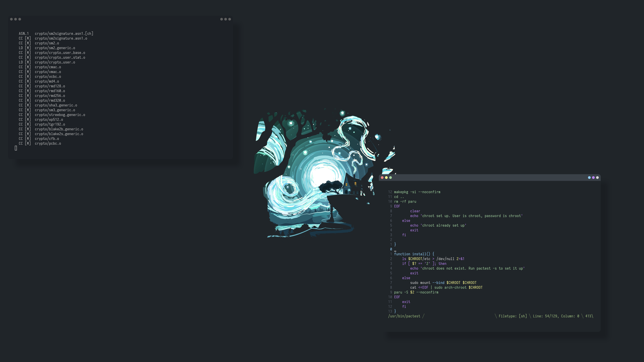644x362 pixels.
Task: Click the blue dot on the editor title bar's right
Action: 589,178
